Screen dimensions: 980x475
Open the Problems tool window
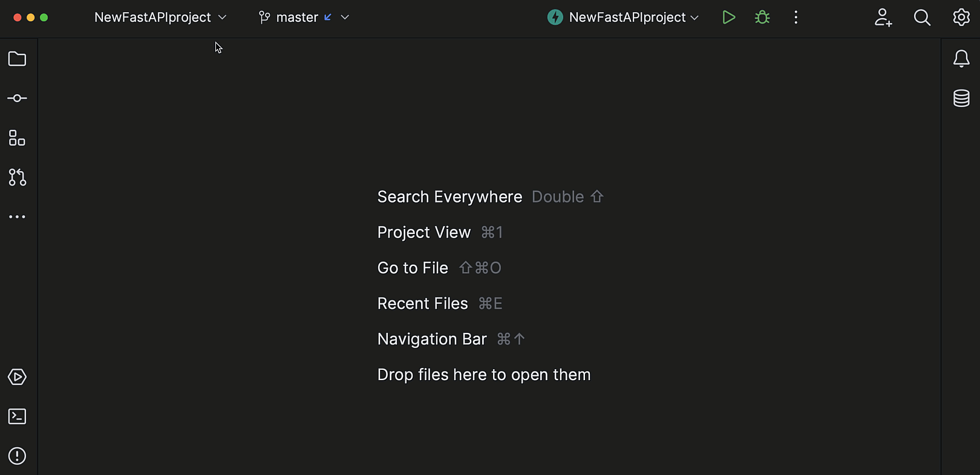coord(17,456)
